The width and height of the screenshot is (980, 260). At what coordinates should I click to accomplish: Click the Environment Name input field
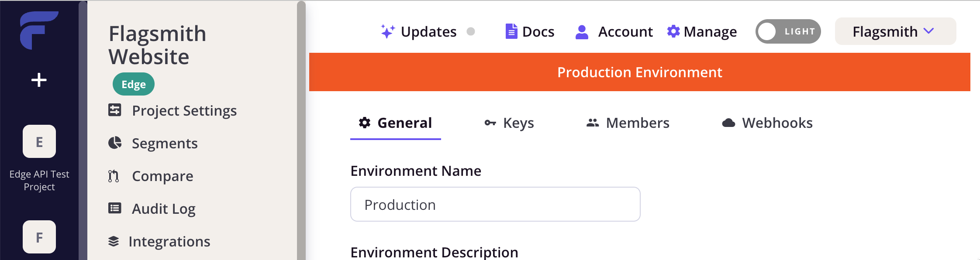[x=495, y=204]
